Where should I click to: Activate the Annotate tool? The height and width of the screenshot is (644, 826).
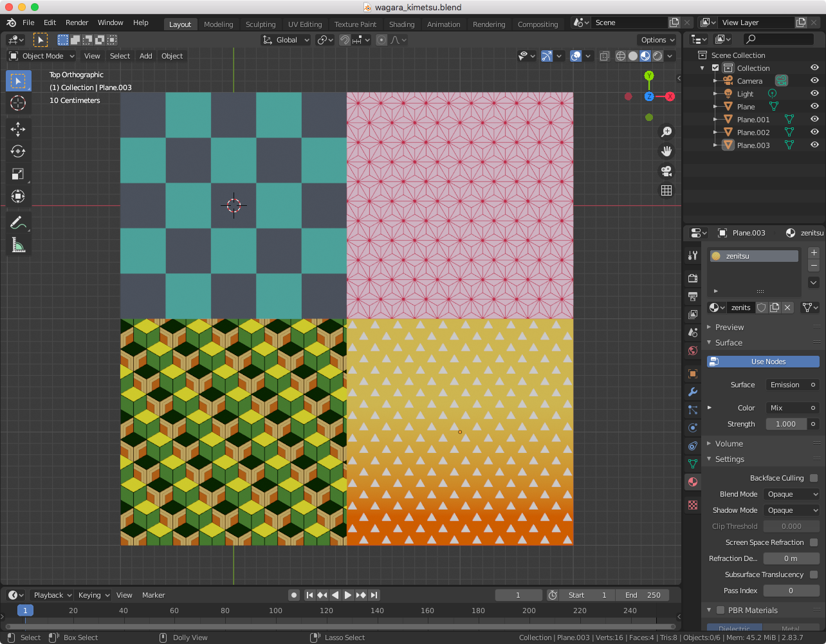click(x=18, y=222)
